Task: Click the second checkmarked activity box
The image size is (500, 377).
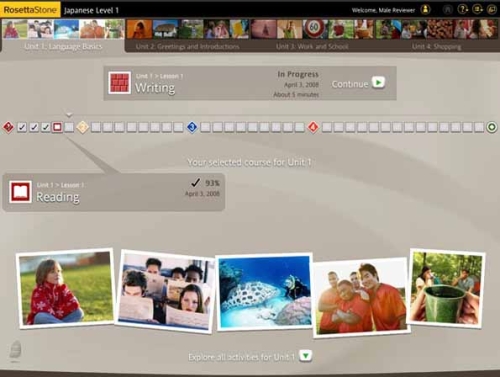Action: [x=34, y=127]
